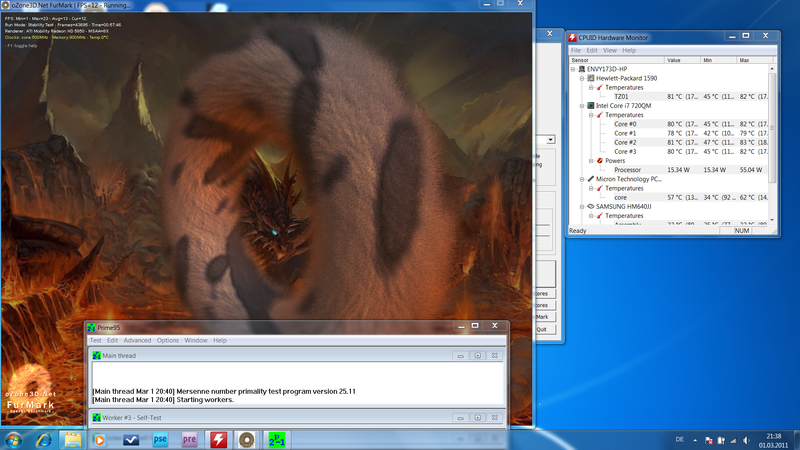
Task: Launch Internet Explorer from the taskbar
Action: pyautogui.click(x=44, y=440)
